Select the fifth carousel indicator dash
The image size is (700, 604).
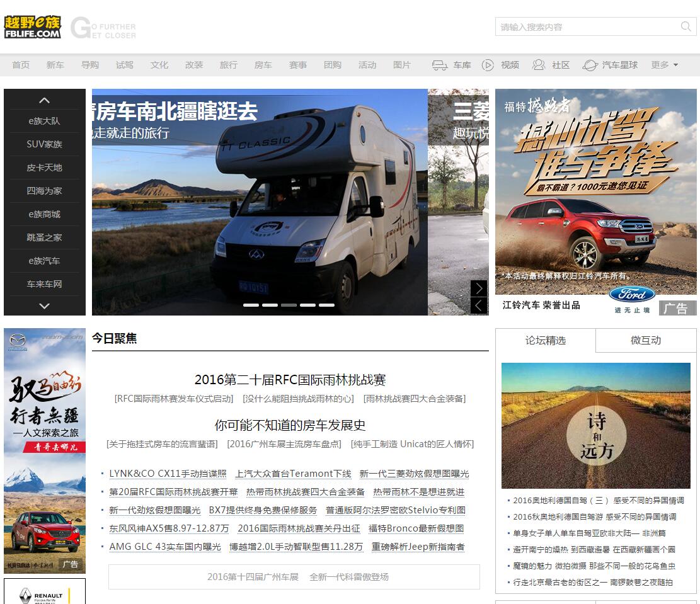326,305
